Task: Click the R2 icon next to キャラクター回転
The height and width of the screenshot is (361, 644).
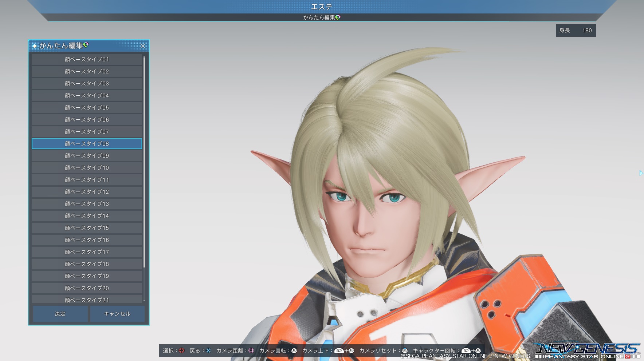Action: coord(466,351)
